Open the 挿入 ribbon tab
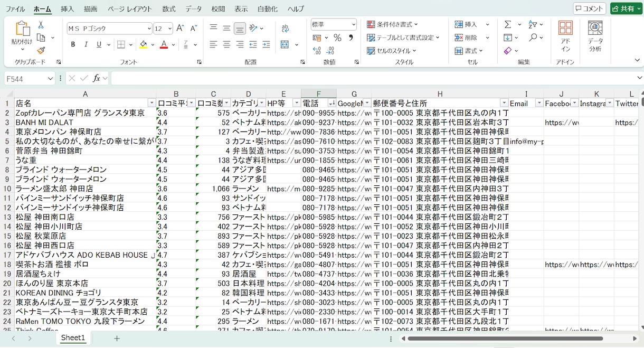Viewport: 644px width, 348px height. coord(68,9)
